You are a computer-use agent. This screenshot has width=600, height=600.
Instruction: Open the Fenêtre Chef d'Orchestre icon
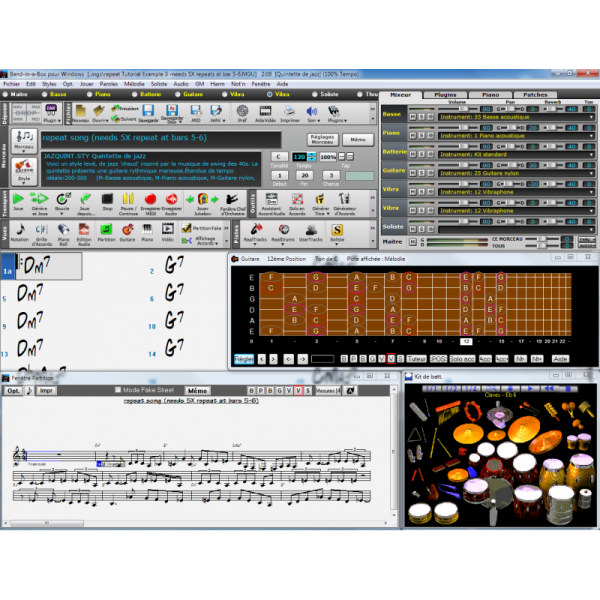(232, 199)
